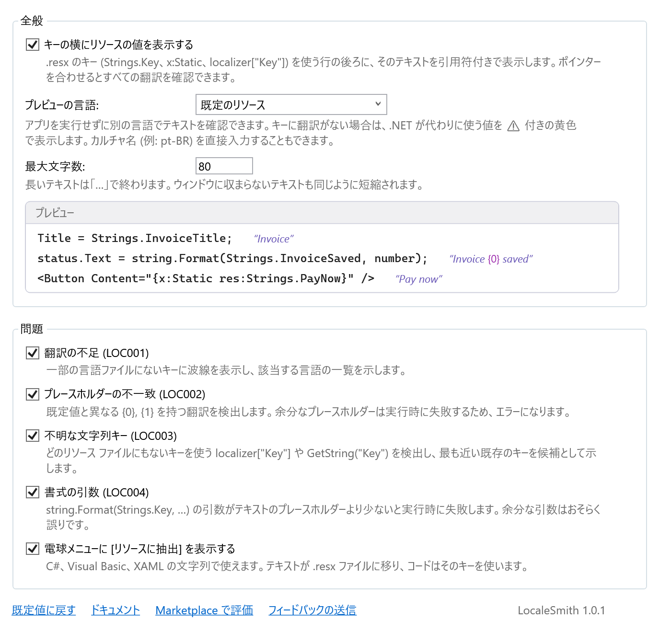This screenshot has width=671, height=644.
Task: Click フィードバックの送信 link
Action: (x=312, y=610)
